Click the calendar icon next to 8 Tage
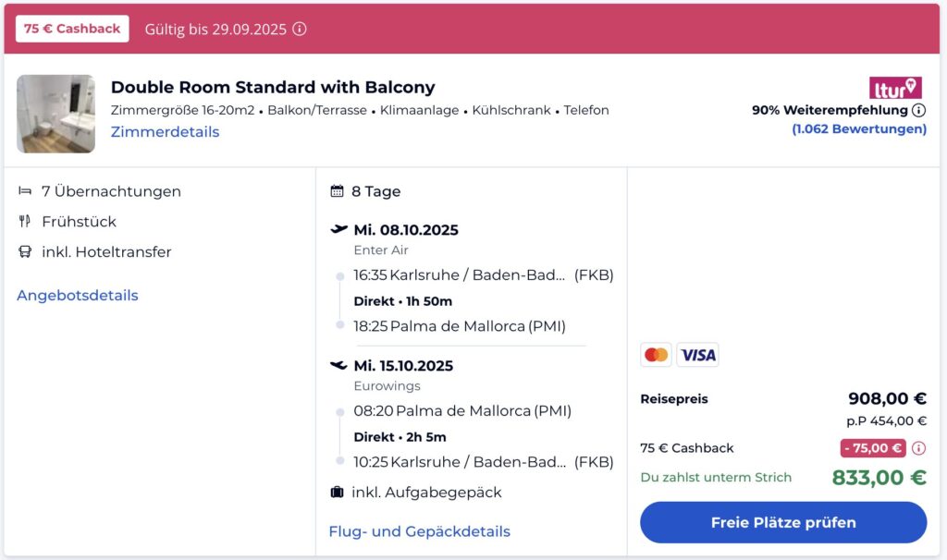The image size is (947, 560). (337, 191)
